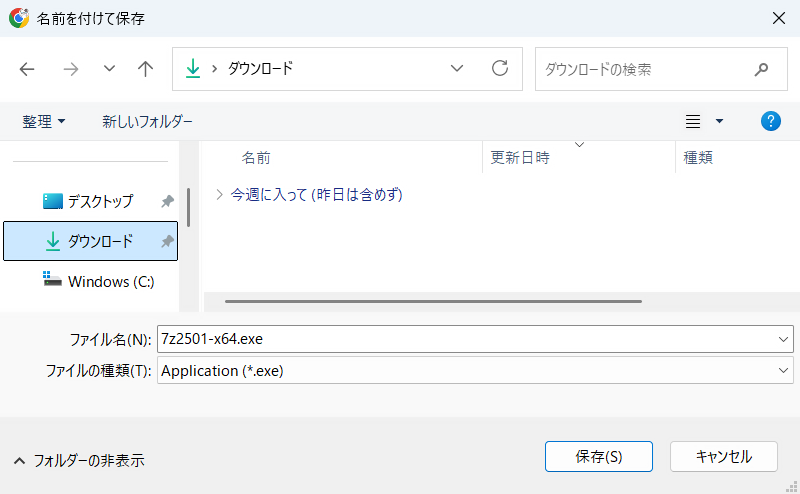This screenshot has height=494, width=800.
Task: Click the search magnifier icon
Action: (x=762, y=69)
